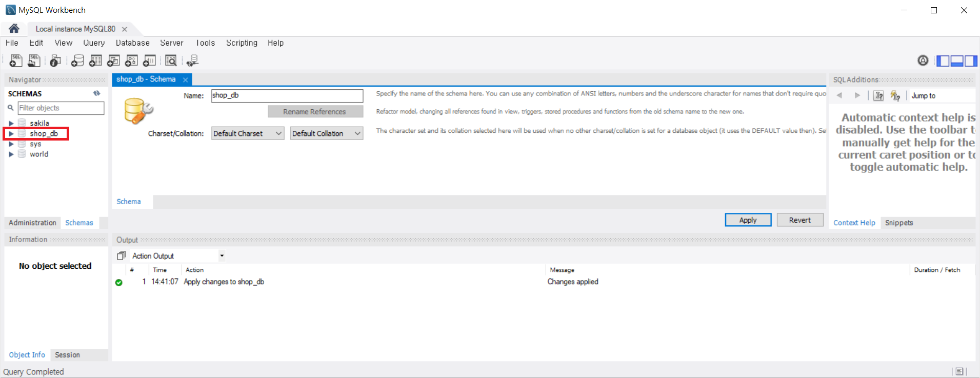Open search table data icon
980x378 pixels.
(171, 61)
